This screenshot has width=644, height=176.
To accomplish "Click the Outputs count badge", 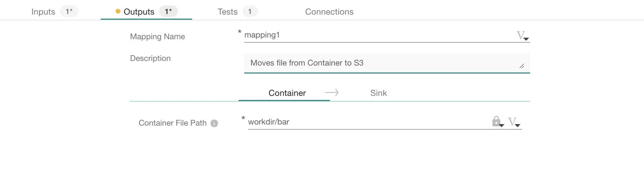I will coord(168,11).
